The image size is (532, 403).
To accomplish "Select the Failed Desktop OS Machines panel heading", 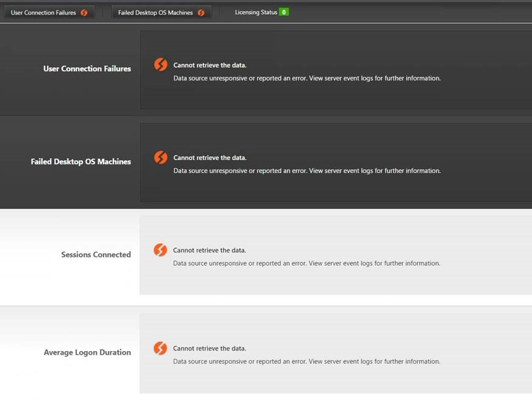I will pyautogui.click(x=81, y=162).
